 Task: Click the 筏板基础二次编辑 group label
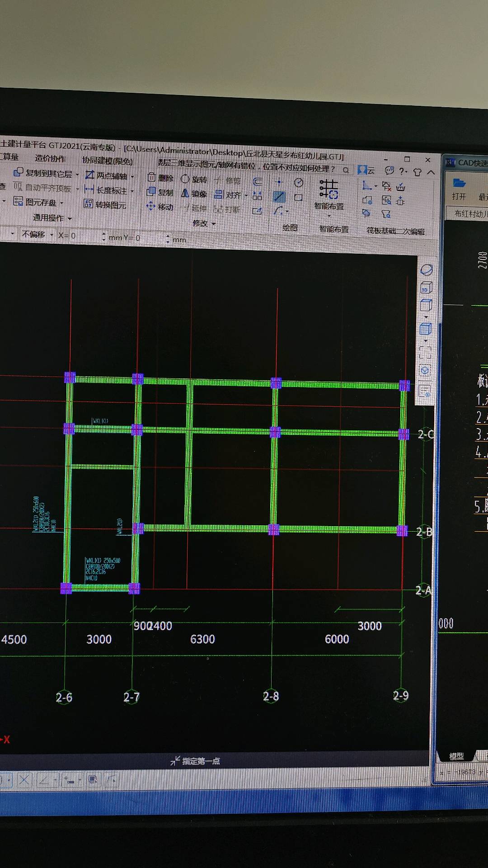coord(395,231)
